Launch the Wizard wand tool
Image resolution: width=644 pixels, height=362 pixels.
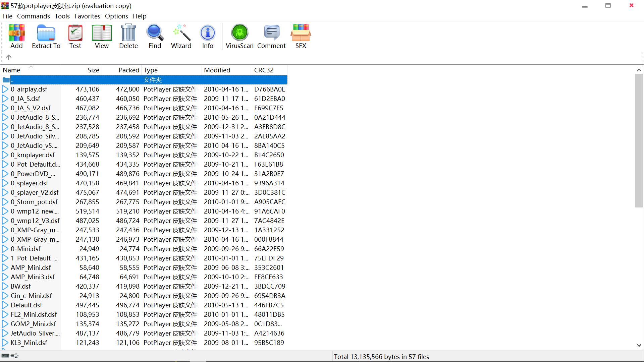(x=181, y=36)
